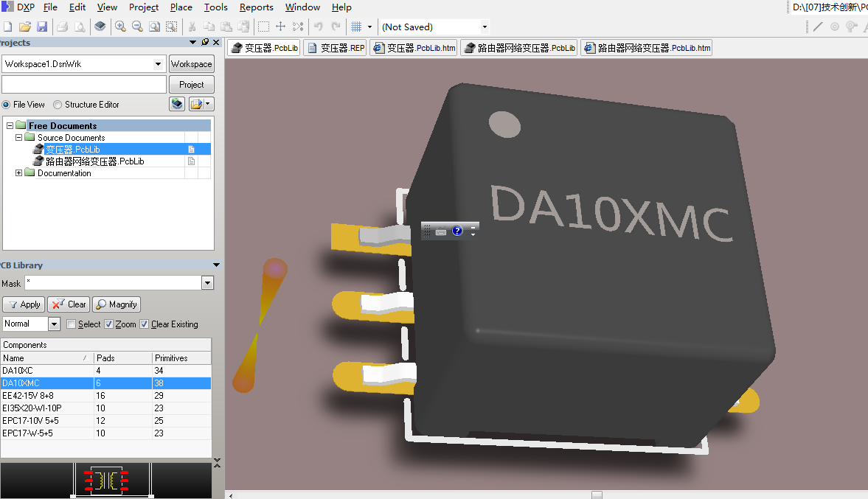This screenshot has width=868, height=499.
Task: Open the Workspace1.DsnWrk dropdown
Action: point(159,64)
